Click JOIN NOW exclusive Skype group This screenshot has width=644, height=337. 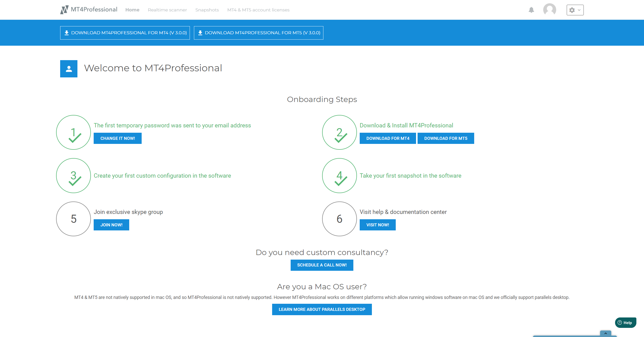pyautogui.click(x=111, y=225)
